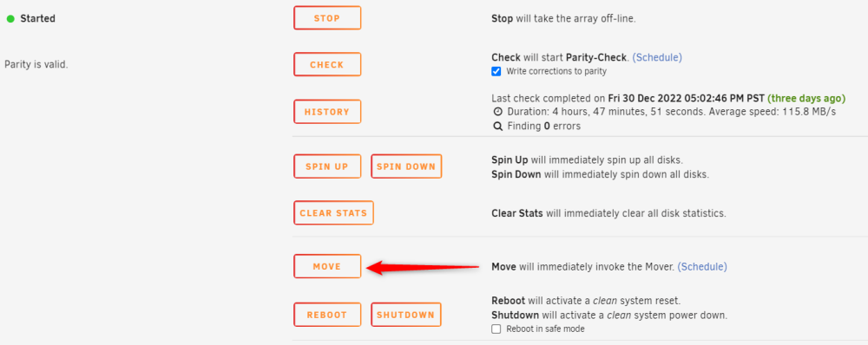Screen dimensions: 868x345
Task: Open the Mover Schedule link
Action: point(702,266)
